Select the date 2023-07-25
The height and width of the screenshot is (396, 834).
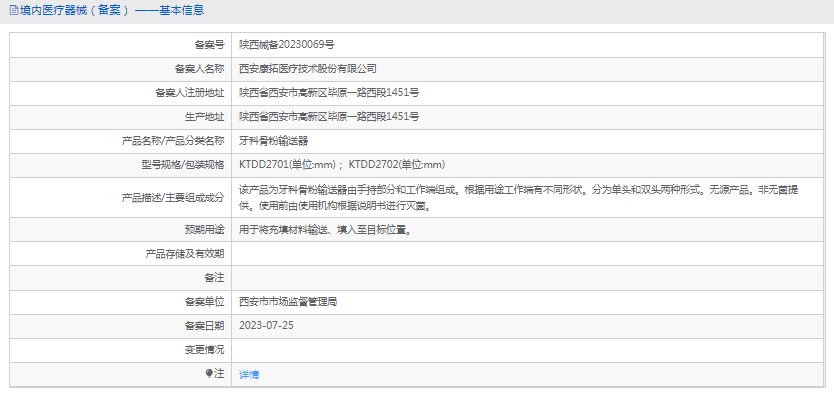click(x=266, y=326)
